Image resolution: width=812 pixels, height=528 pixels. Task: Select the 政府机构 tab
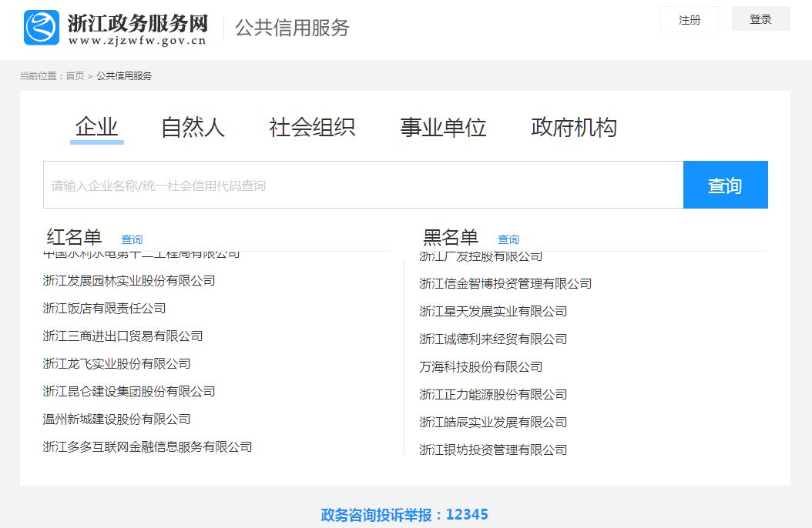pos(574,127)
